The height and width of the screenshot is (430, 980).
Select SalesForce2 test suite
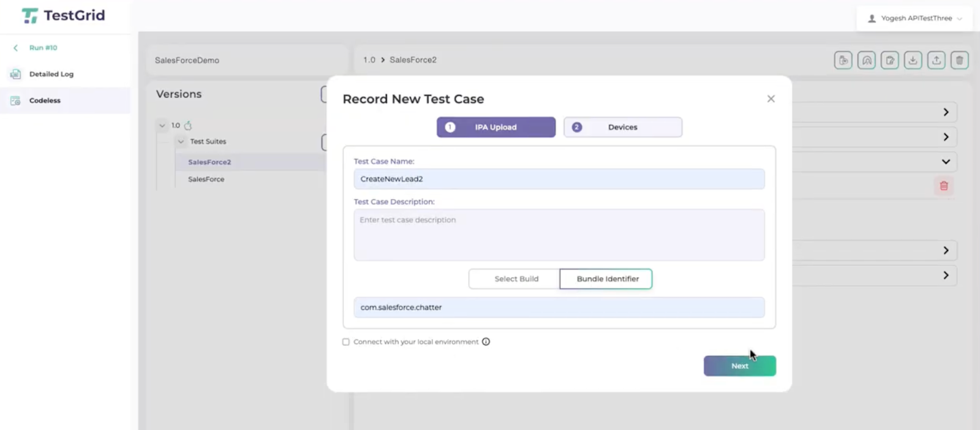[209, 162]
